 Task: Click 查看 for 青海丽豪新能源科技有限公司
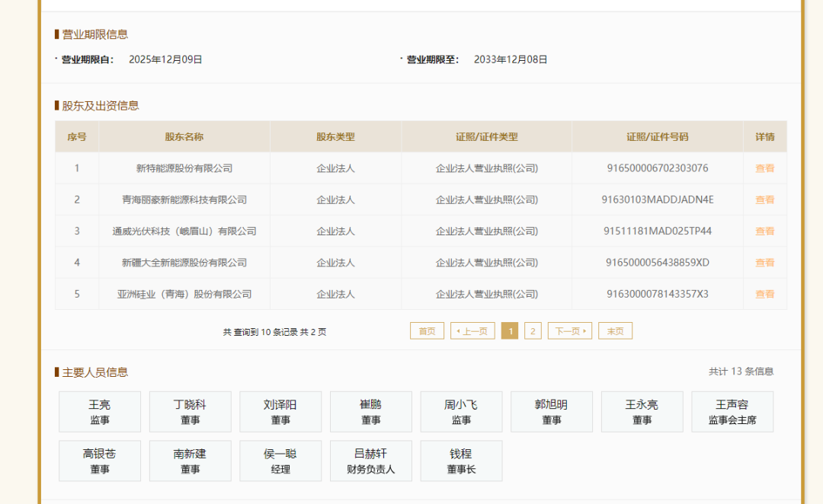[764, 199]
